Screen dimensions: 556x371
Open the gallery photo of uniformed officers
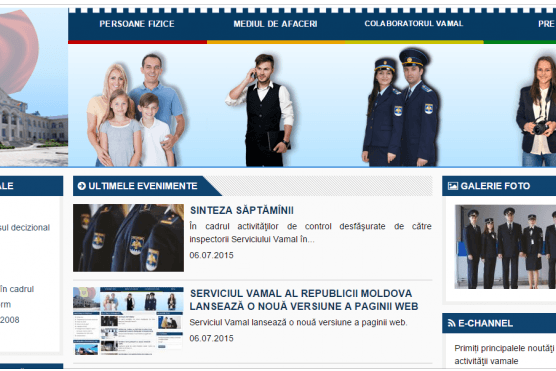click(505, 247)
